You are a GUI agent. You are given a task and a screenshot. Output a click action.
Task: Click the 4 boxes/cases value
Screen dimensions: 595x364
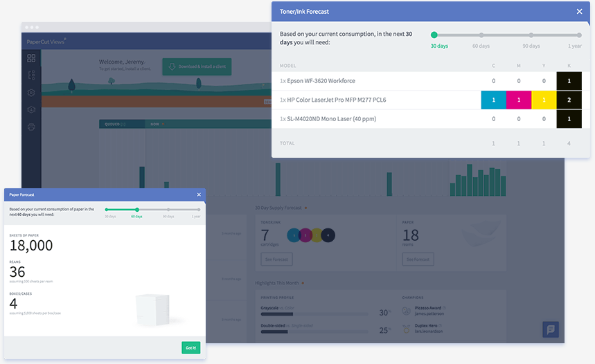pyautogui.click(x=13, y=303)
